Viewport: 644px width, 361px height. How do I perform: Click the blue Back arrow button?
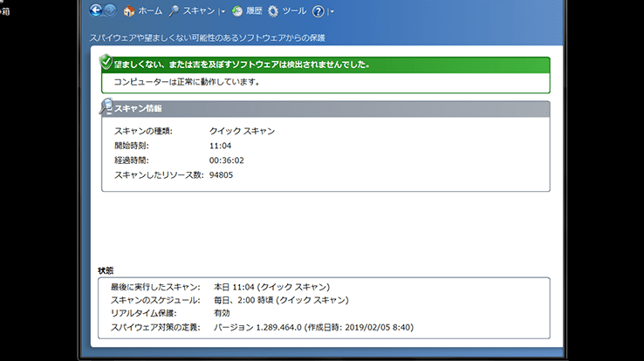click(96, 10)
